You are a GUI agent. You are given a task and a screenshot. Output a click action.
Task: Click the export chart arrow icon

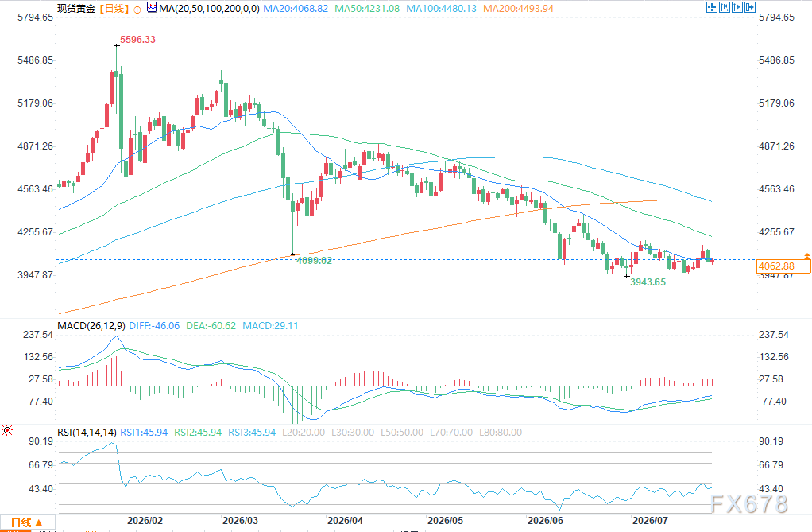pos(750,7)
